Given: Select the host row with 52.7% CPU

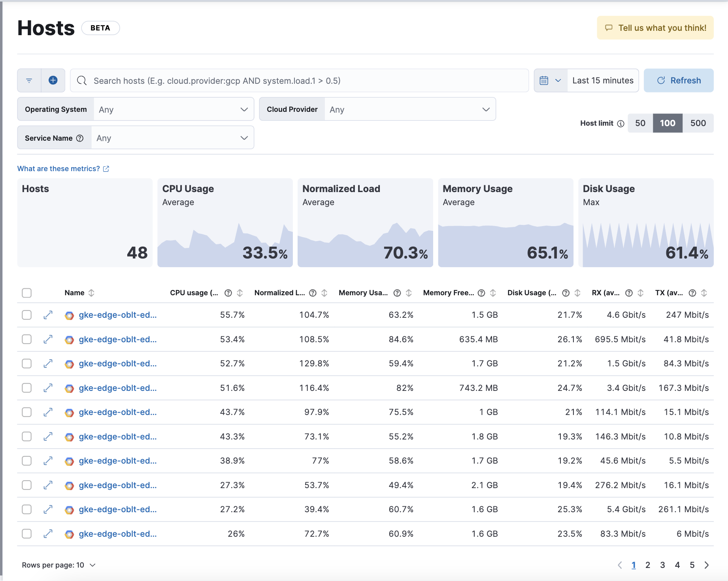Looking at the screenshot, I should coord(27,364).
